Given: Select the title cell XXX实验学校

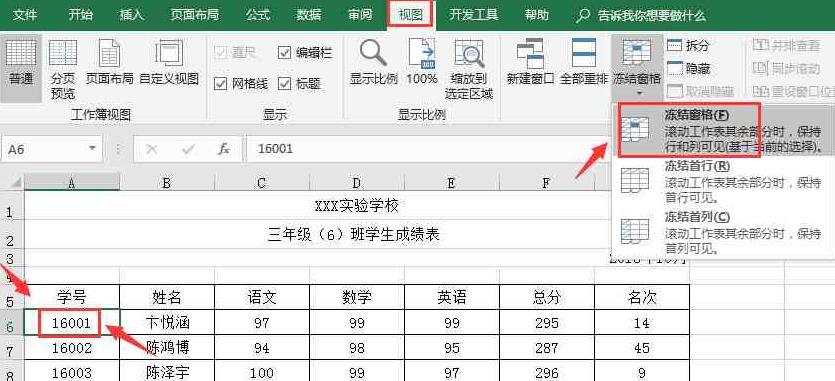Looking at the screenshot, I should pos(357,205).
